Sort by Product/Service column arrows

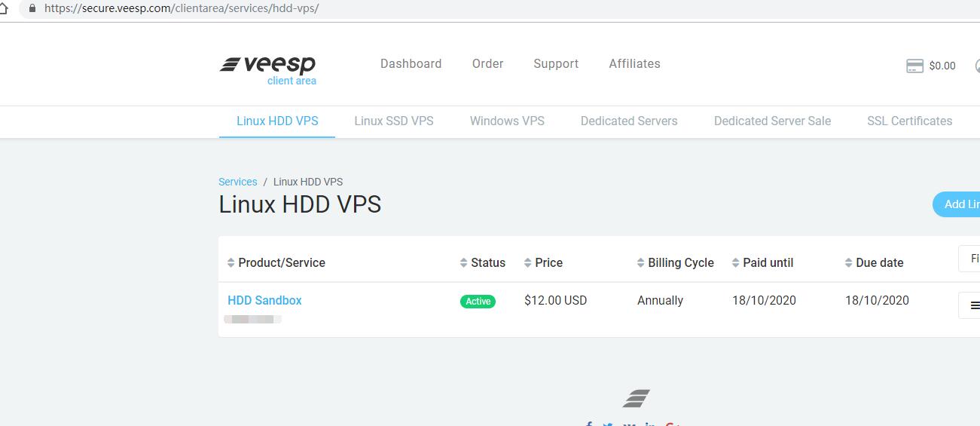coord(231,263)
